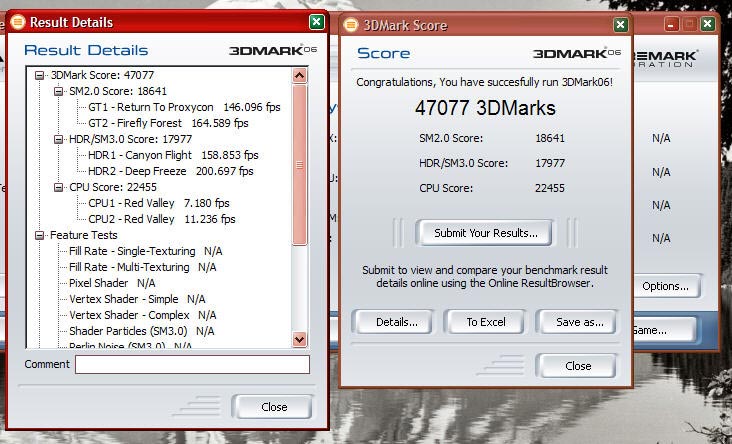This screenshot has height=444, width=732.
Task: Select Shader Particles (SM3.0) row
Action: click(141, 331)
